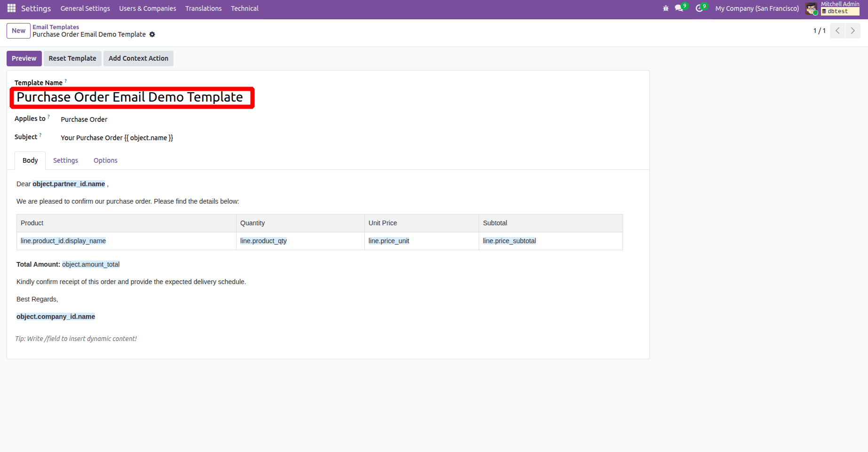Open the General Settings menu
The height and width of the screenshot is (452, 868).
point(85,8)
